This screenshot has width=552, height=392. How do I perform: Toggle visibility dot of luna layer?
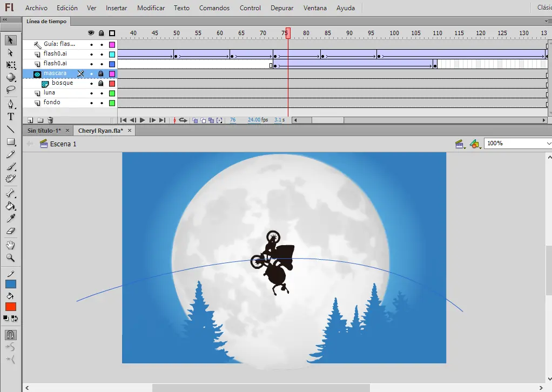pyautogui.click(x=91, y=93)
